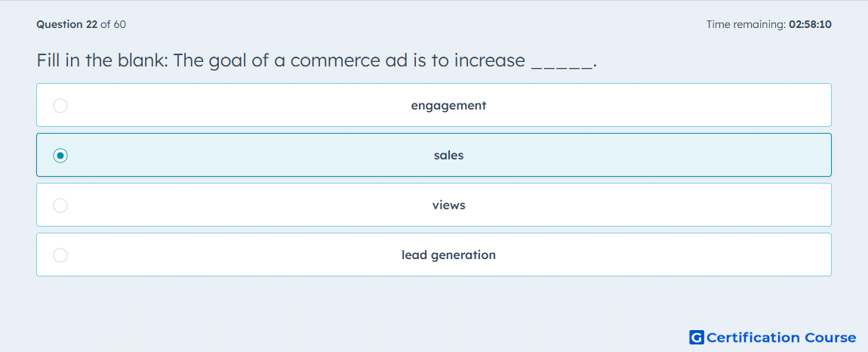Select the engagement radio button
Image resolution: width=868 pixels, height=352 pixels.
[60, 105]
